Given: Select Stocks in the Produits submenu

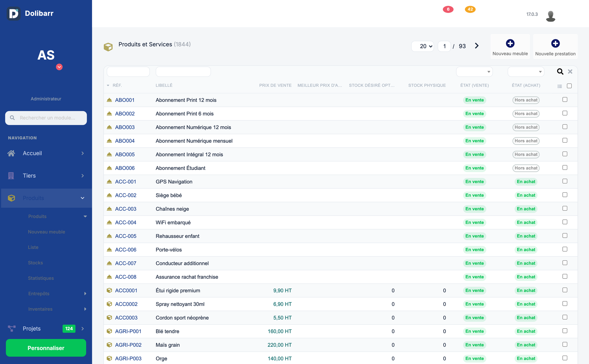Looking at the screenshot, I should (35, 263).
